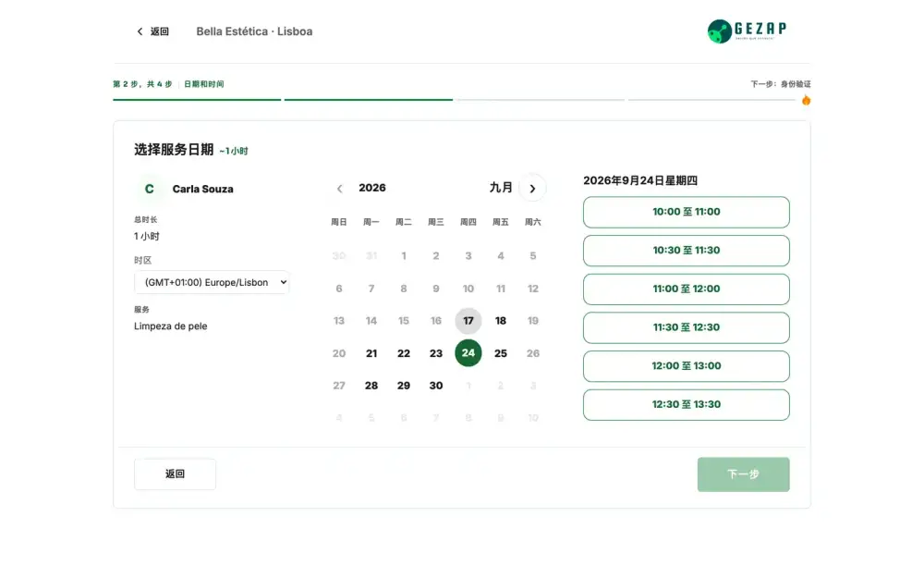Click the 下一步：身份验证 label
This screenshot has width=924, height=578.
781,84
